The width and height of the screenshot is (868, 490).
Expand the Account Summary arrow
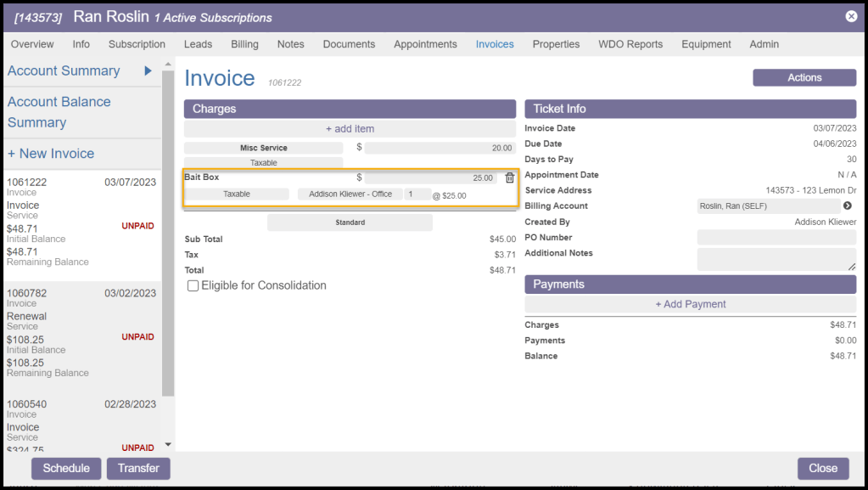click(x=148, y=71)
